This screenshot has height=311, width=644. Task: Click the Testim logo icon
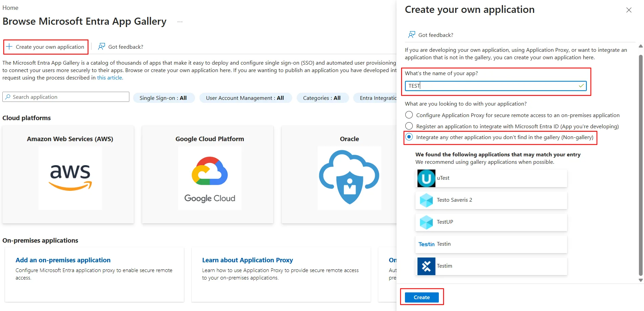pos(426,266)
